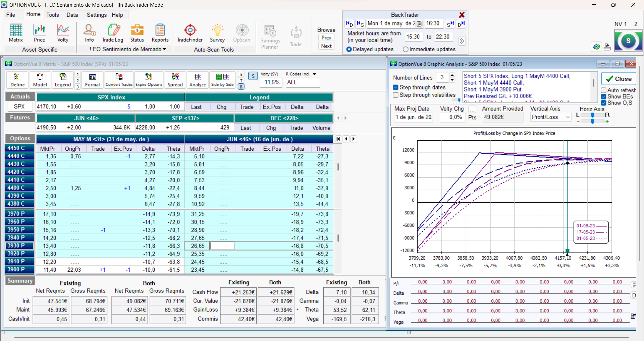Viewport: 644px width, 342px height.
Task: Click the Close button with checkmark
Action: pos(619,79)
